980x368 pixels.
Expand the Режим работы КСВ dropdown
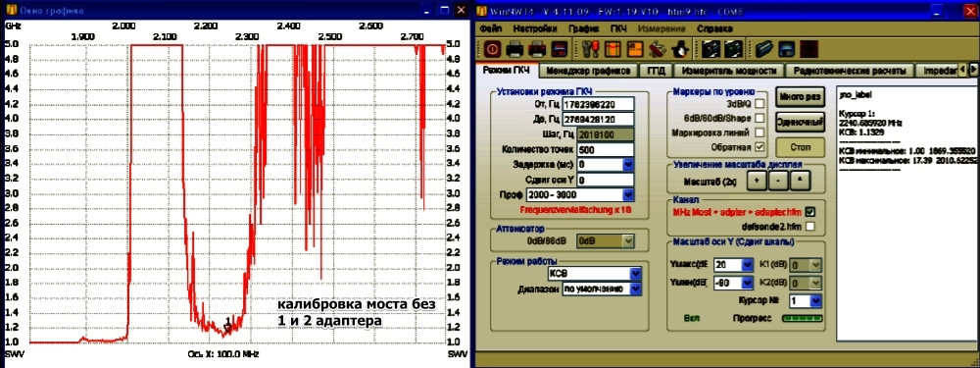[x=636, y=274]
